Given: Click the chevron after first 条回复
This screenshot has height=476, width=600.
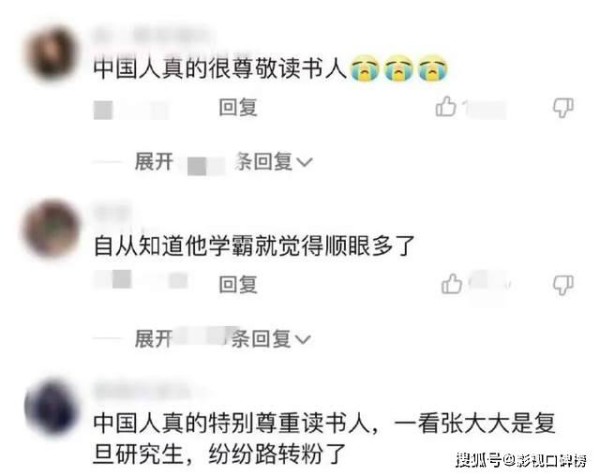Looking at the screenshot, I should click(305, 163).
